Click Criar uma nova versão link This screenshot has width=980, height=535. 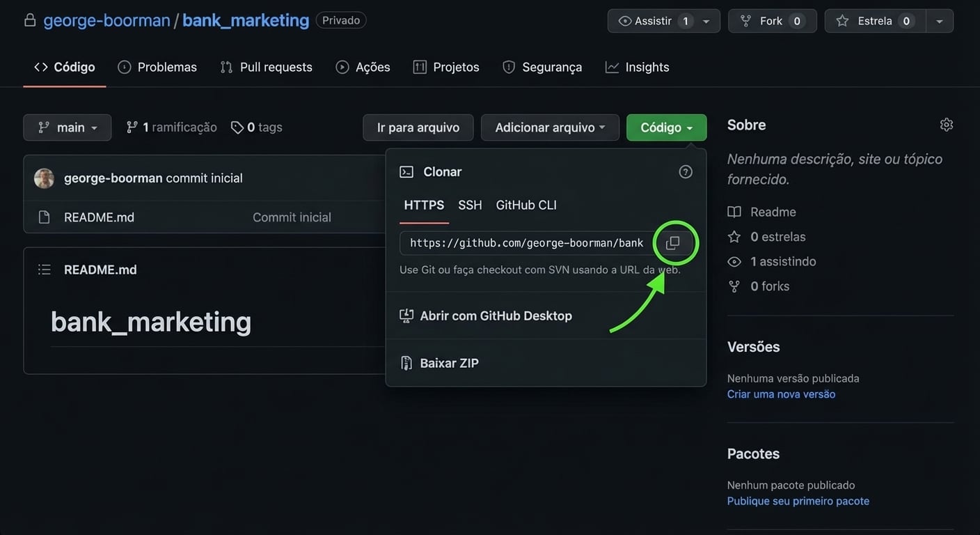pyautogui.click(x=781, y=394)
